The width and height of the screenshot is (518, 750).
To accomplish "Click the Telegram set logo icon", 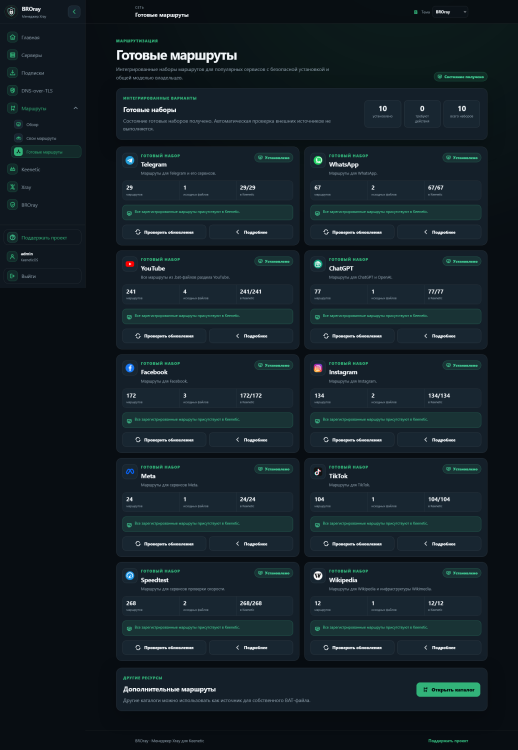I will pyautogui.click(x=130, y=161).
